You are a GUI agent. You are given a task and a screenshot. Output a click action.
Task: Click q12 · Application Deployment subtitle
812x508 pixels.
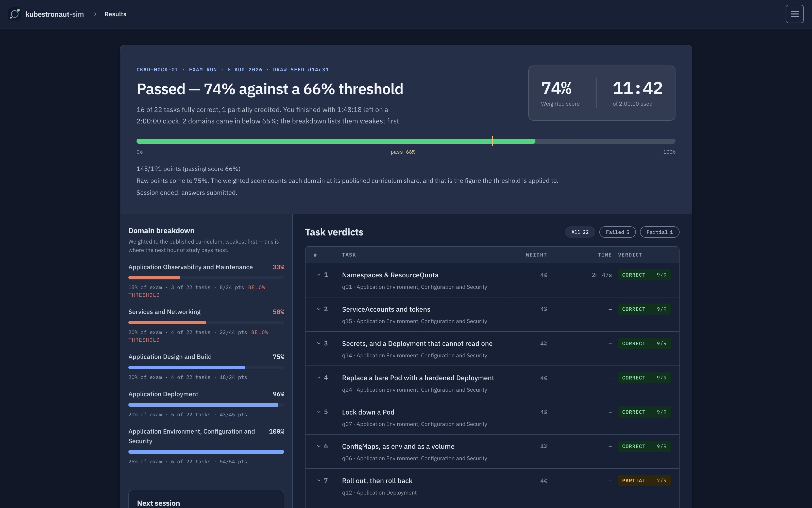379,493
